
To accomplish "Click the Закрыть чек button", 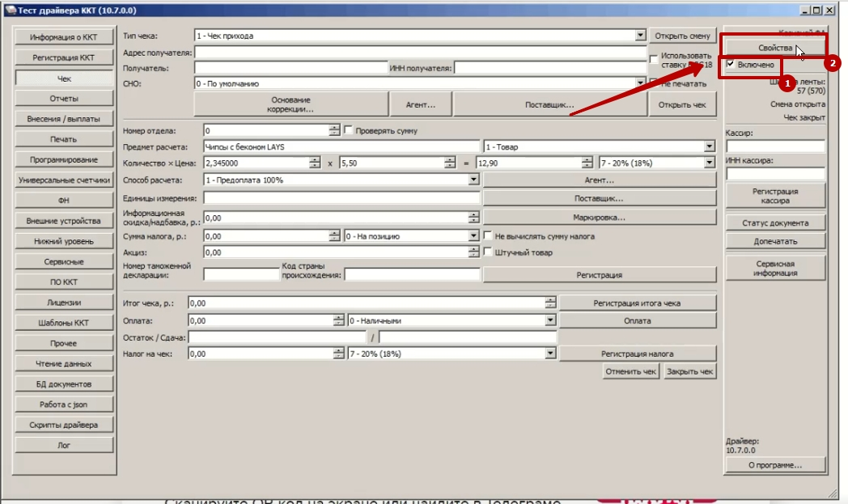I will pyautogui.click(x=689, y=371).
